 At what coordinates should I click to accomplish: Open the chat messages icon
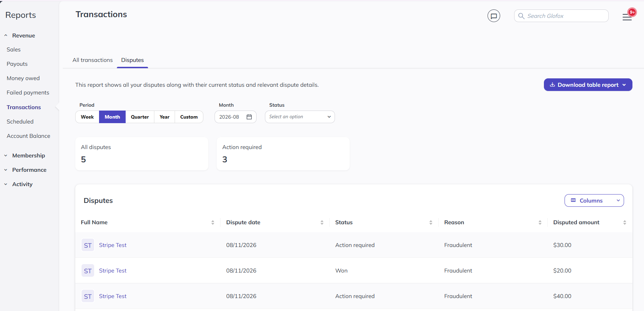point(493,16)
